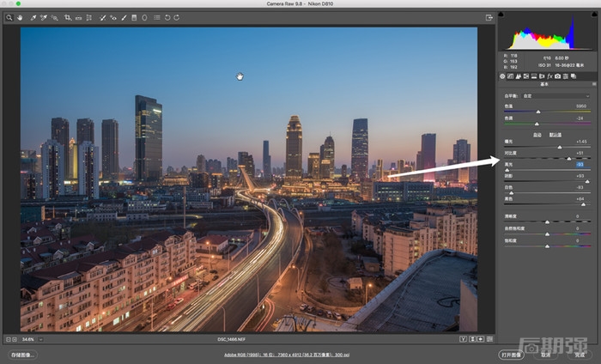Click the exposure value +1.45 field
Viewport: 601px width, 364px height.
tap(581, 142)
